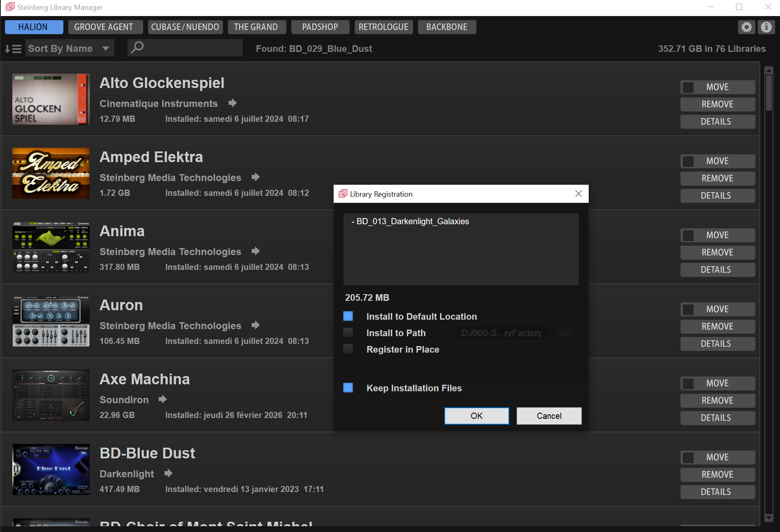Viewport: 780px width, 532px height.
Task: Open manufacturer arrow for Auron
Action: (256, 325)
